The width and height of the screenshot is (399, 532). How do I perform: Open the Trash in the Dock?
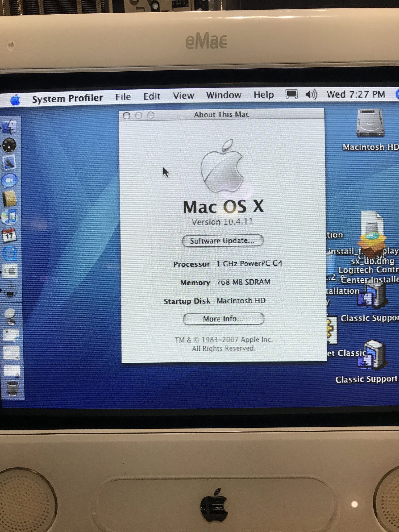pyautogui.click(x=12, y=388)
